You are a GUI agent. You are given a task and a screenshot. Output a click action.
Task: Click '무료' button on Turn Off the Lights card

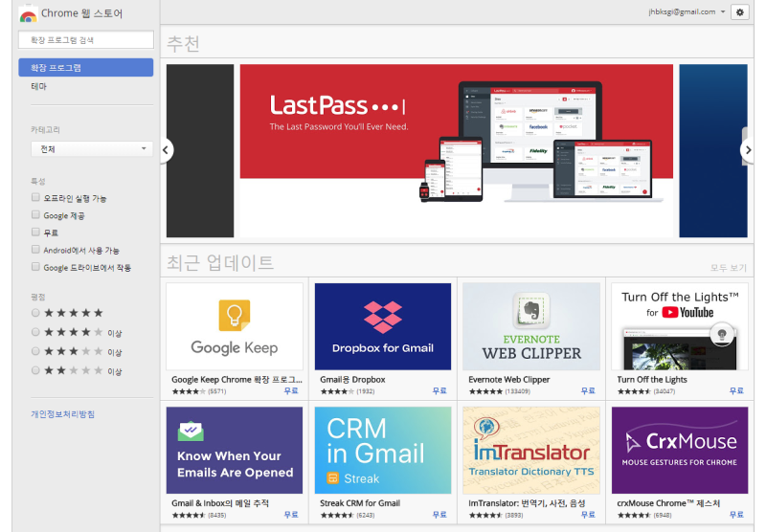click(x=736, y=391)
